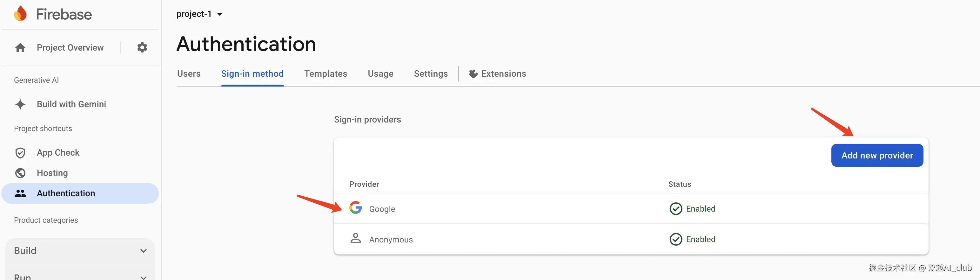The height and width of the screenshot is (280, 980).
Task: Click the Hosting globe icon
Action: coord(20,173)
